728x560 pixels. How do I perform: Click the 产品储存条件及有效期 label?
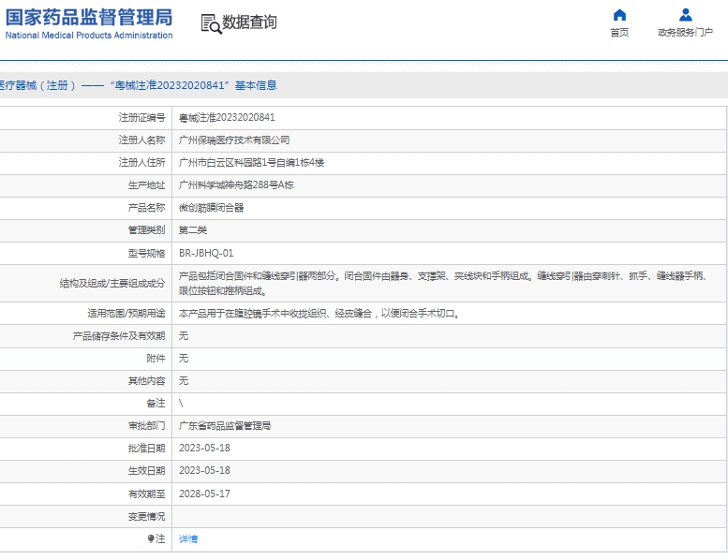(x=119, y=336)
